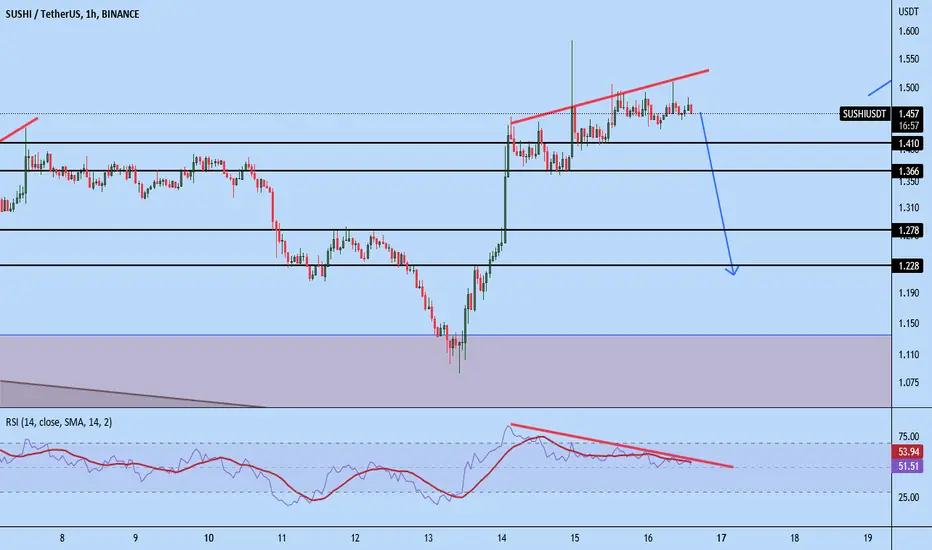Click the 1.110 price axis tick
The height and width of the screenshot is (550, 932).
coord(909,355)
